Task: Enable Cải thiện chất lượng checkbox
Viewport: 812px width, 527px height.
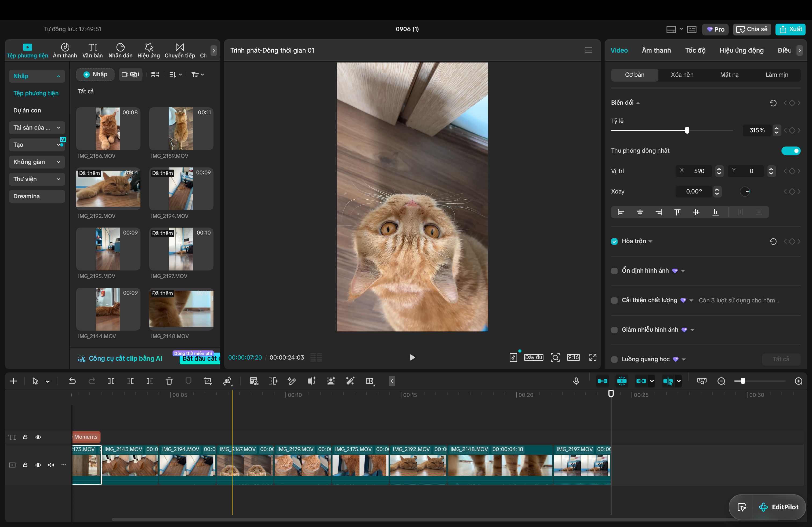Action: 614,300
